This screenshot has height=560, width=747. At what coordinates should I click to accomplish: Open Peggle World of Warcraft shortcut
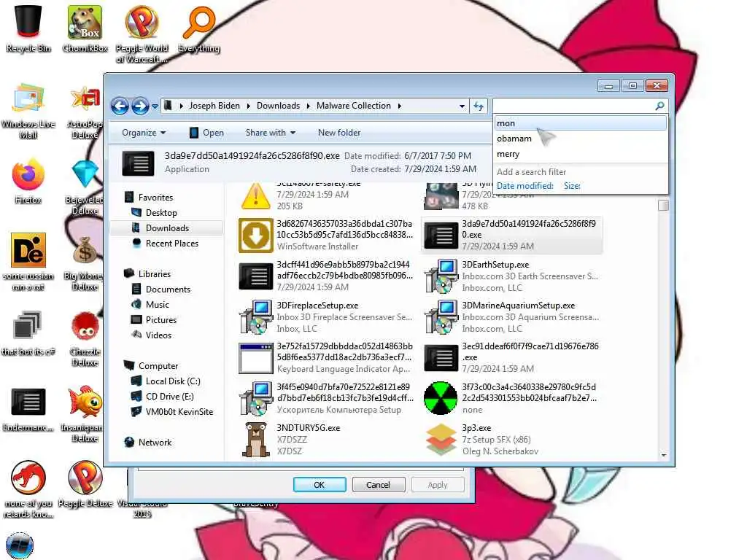142,34
